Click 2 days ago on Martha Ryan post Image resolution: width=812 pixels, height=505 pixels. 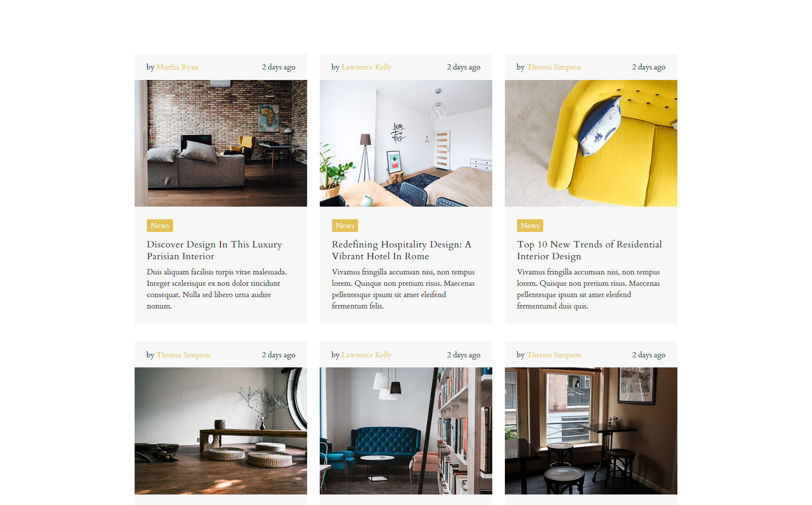click(x=279, y=67)
